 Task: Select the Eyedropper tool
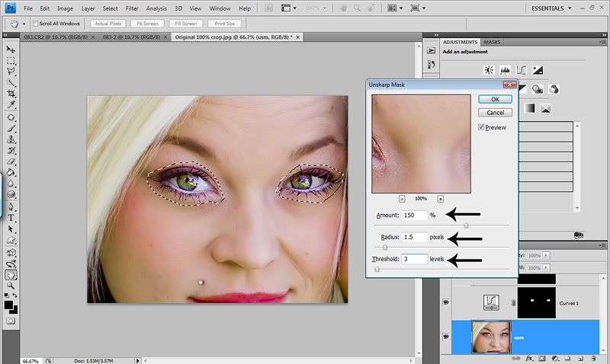click(11, 104)
